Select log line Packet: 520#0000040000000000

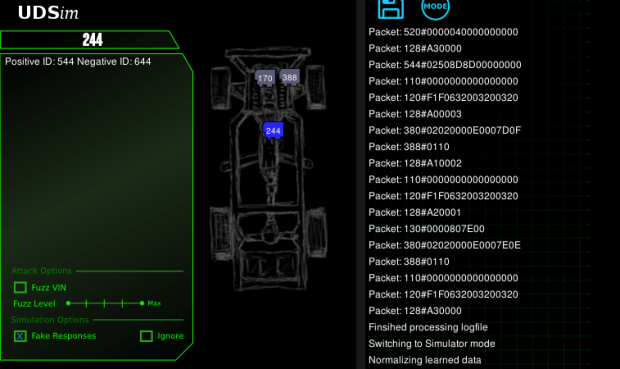tap(443, 32)
